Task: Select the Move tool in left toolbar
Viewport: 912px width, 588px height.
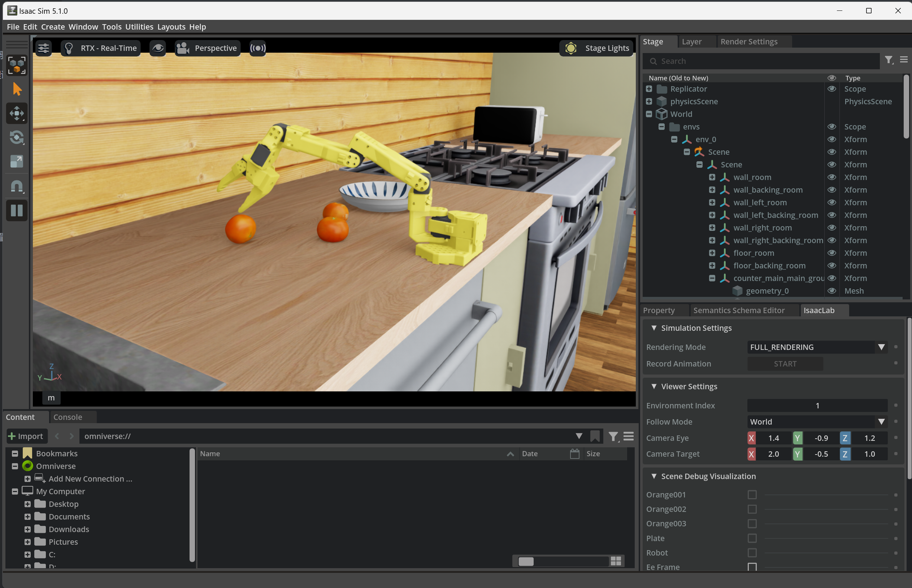Action: [17, 113]
